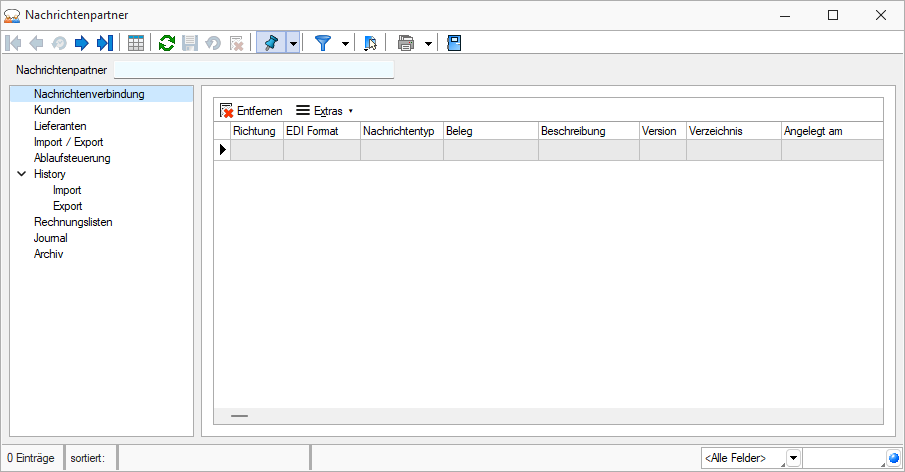Image resolution: width=905 pixels, height=472 pixels.
Task: Click the search field beside Alle Felder
Action: (x=844, y=458)
